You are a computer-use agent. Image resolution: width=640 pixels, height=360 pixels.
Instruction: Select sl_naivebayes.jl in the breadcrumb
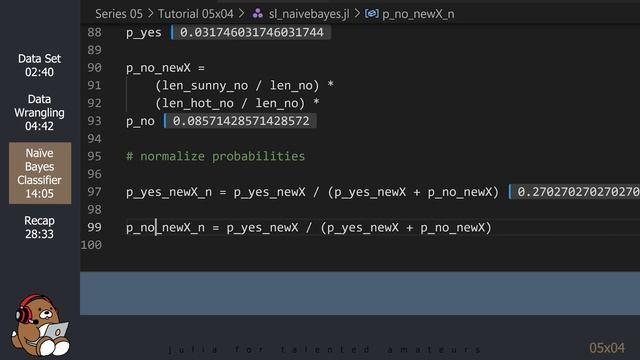tap(309, 14)
